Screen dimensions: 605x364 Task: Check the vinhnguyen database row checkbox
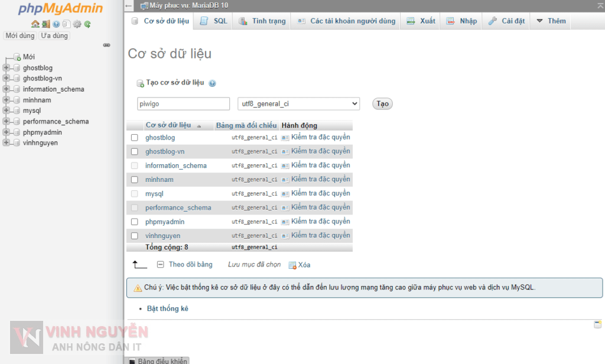coord(134,236)
